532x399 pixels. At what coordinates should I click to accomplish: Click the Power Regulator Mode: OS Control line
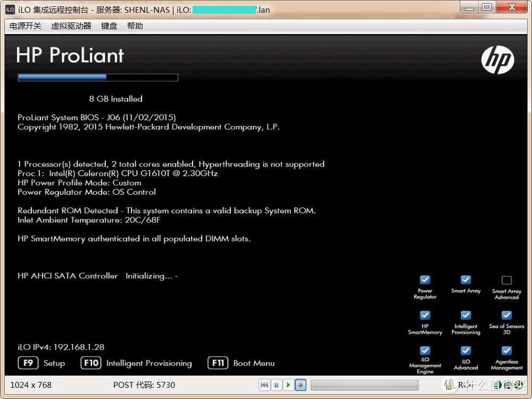coord(87,192)
